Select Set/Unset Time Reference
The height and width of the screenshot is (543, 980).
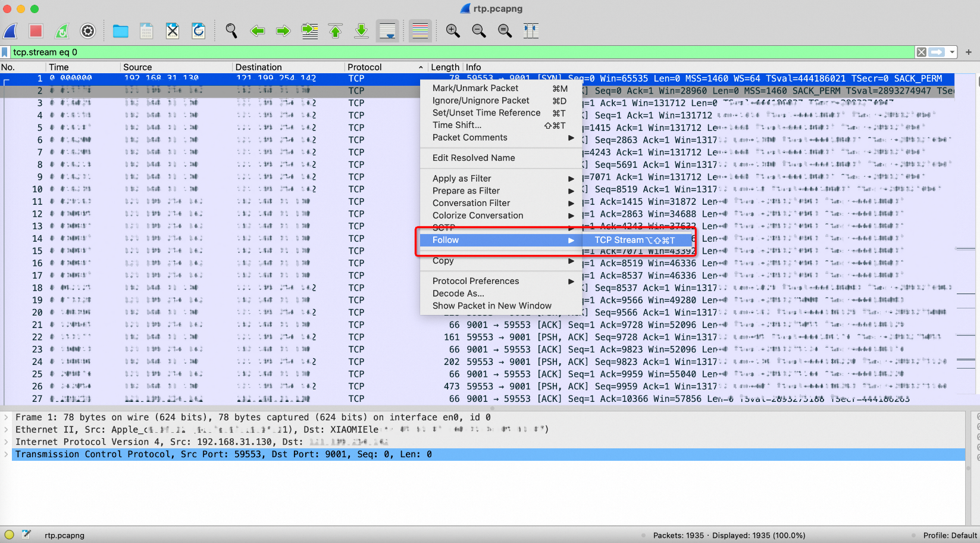click(500, 113)
